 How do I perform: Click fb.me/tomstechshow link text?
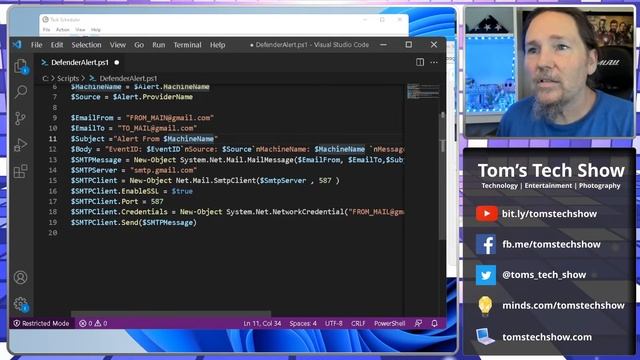pos(551,244)
